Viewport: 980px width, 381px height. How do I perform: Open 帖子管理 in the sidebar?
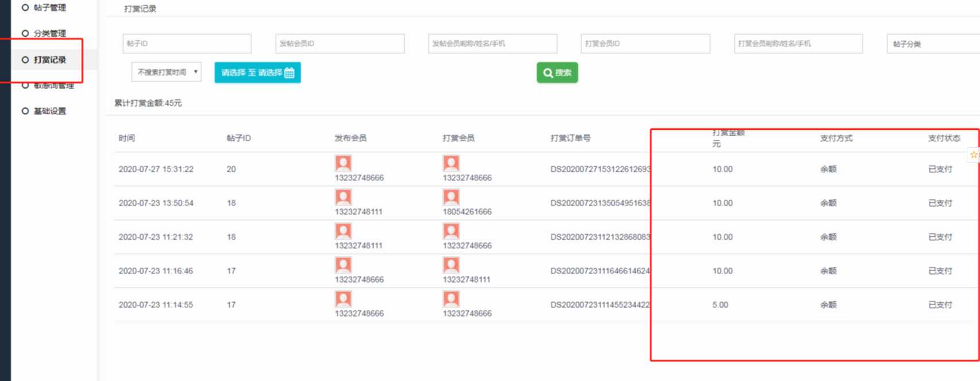point(49,7)
